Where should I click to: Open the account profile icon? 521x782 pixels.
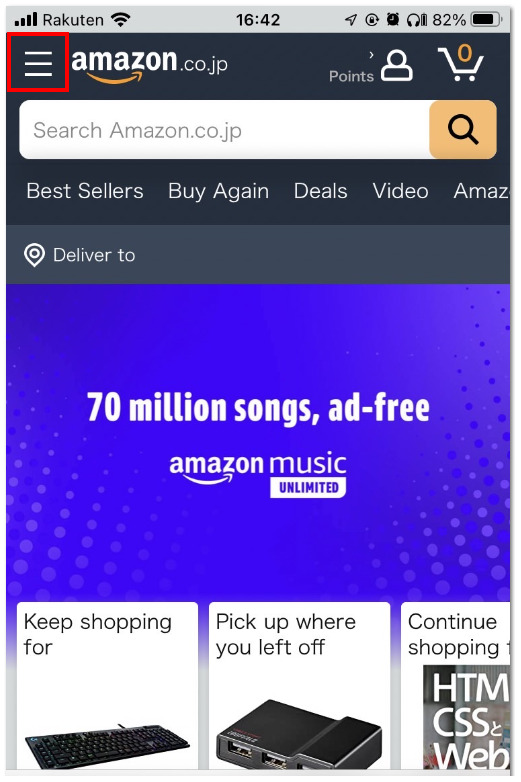(x=397, y=65)
